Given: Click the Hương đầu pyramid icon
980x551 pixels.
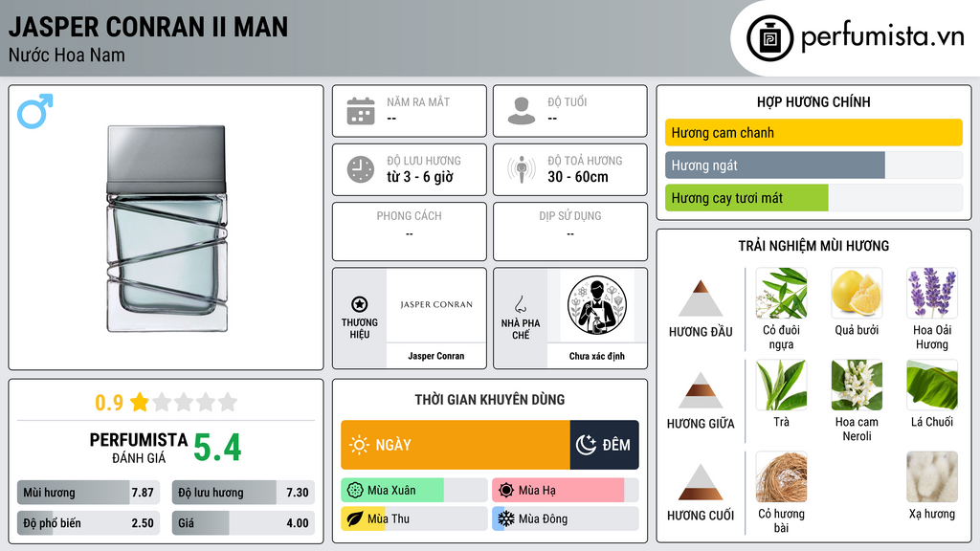Looking at the screenshot, I should [x=701, y=298].
